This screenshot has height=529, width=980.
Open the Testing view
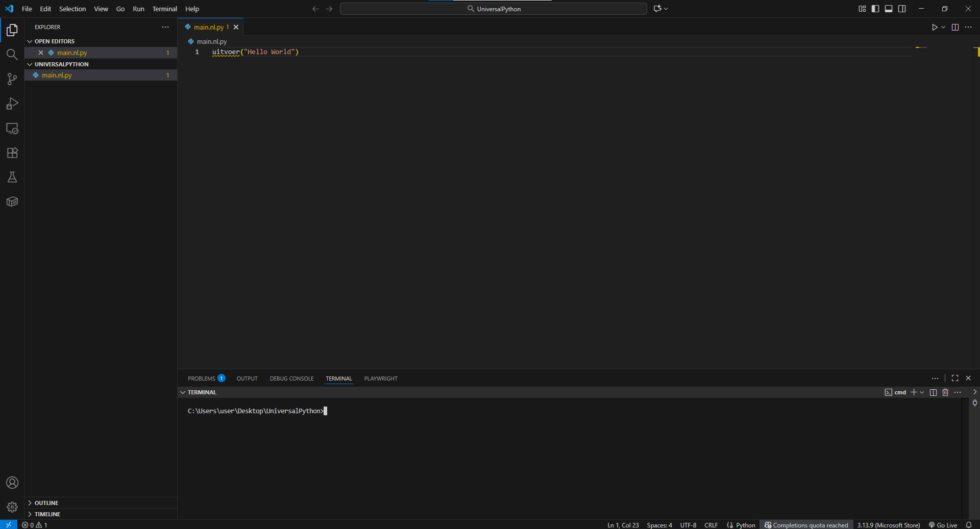[x=12, y=177]
